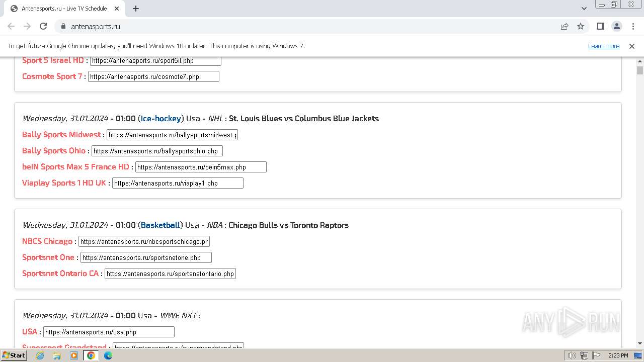Open beIN Sports Max 5 France HD link
The width and height of the screenshot is (644, 362).
[x=75, y=167]
